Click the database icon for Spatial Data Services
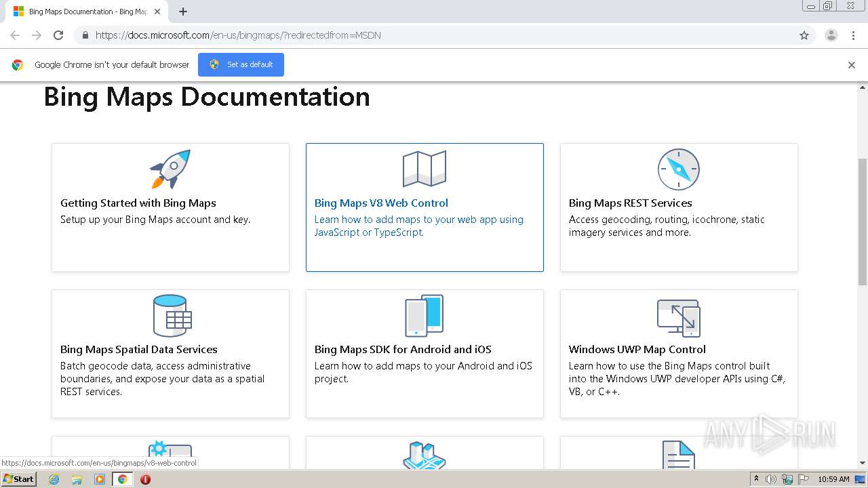 [172, 316]
